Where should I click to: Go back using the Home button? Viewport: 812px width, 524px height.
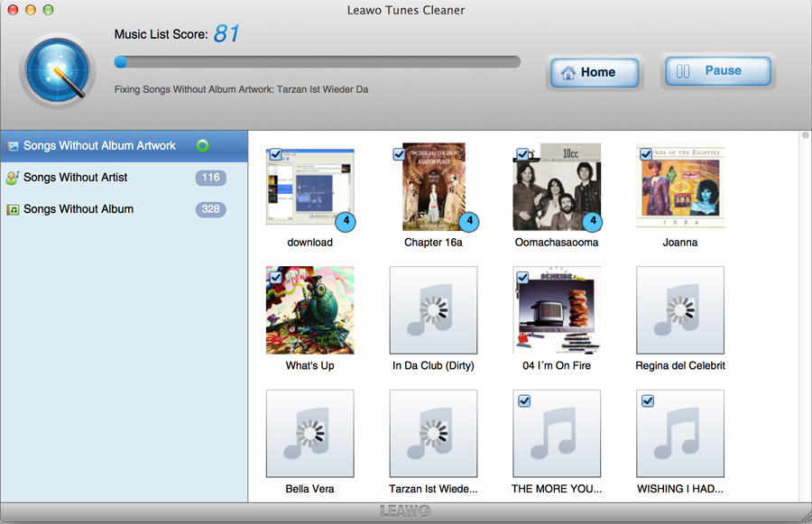594,72
